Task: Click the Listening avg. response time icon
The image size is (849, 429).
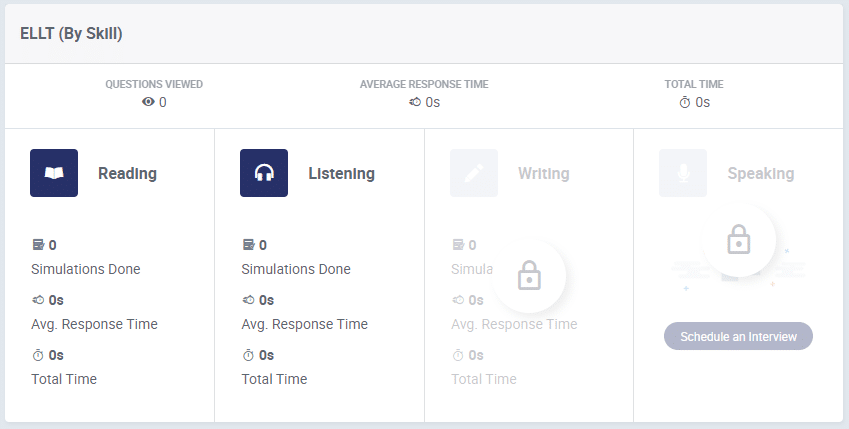Action: pos(248,300)
